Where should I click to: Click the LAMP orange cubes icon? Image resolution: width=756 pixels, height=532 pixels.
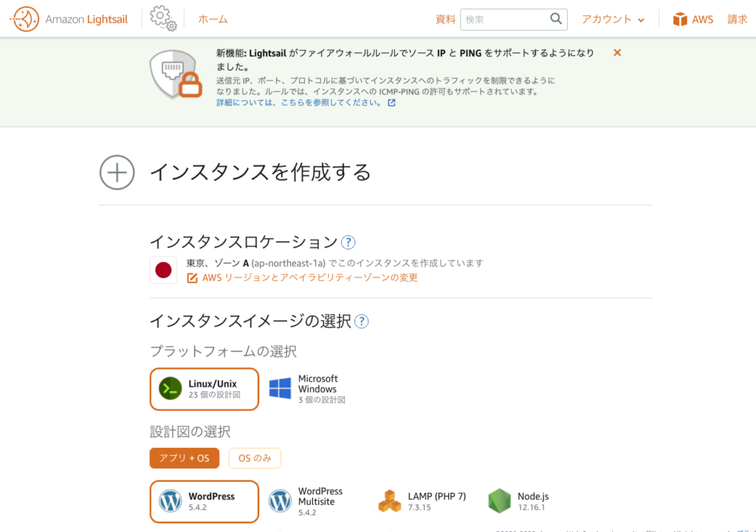390,501
